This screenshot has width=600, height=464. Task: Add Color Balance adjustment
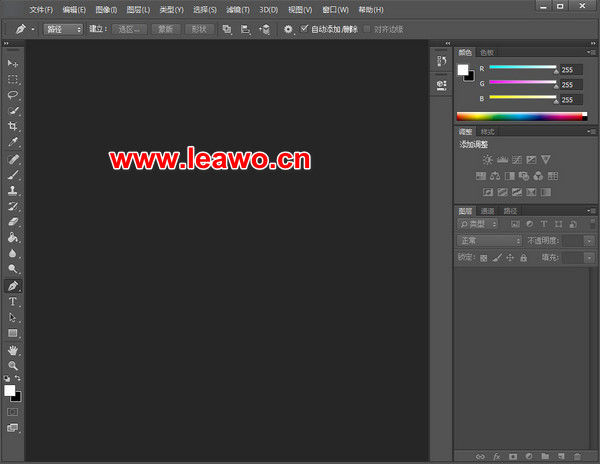(x=495, y=176)
